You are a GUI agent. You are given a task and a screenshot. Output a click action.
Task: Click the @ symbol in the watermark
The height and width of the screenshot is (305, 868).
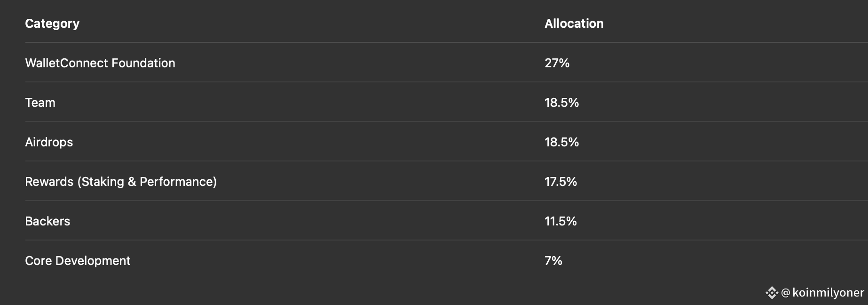point(785,293)
